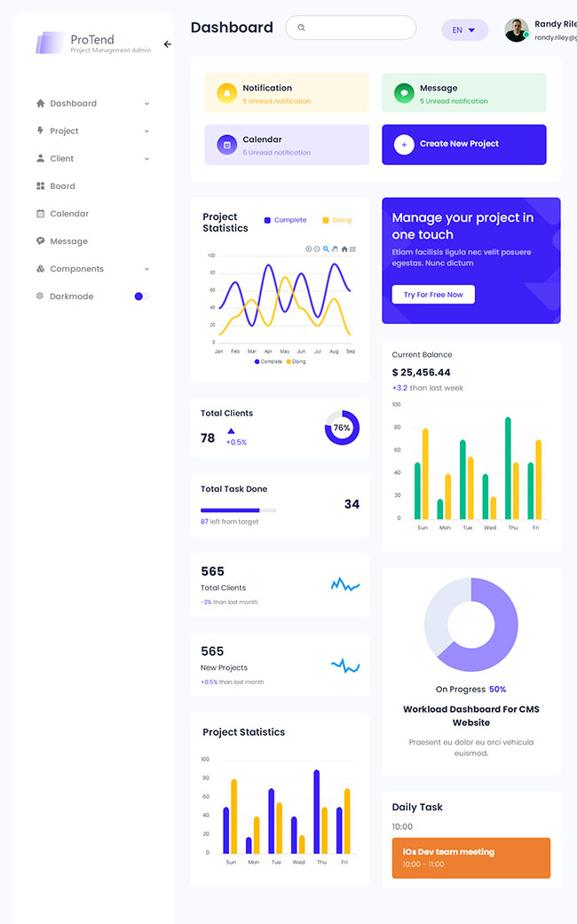The height and width of the screenshot is (924, 577).
Task: Click the Total Task Done progress bar
Action: (238, 510)
